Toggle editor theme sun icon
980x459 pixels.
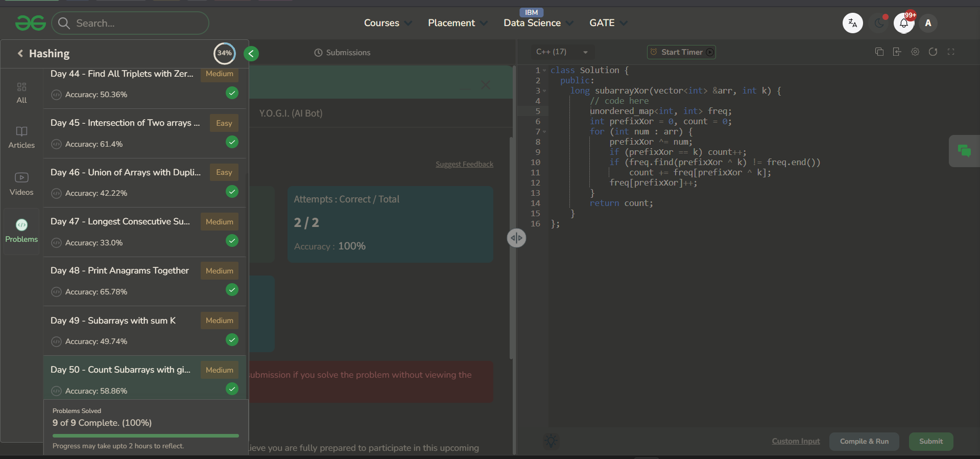click(551, 441)
